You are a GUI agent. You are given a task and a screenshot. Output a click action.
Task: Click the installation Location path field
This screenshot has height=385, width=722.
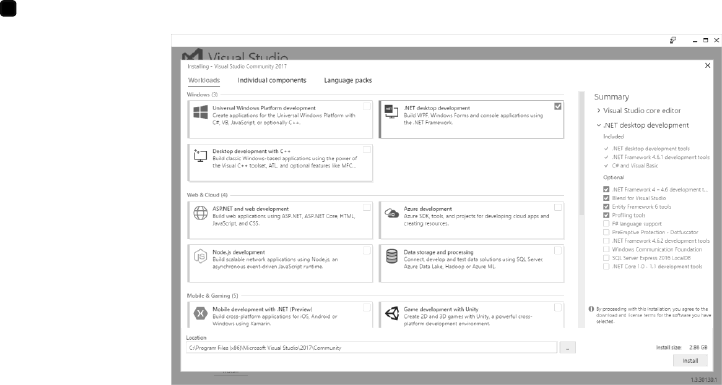[372, 348]
